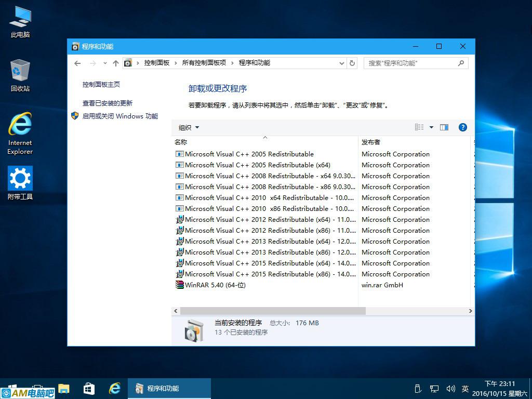Click the 程序和功能 breadcrumb segment
This screenshot has width=532, height=399.
255,63
